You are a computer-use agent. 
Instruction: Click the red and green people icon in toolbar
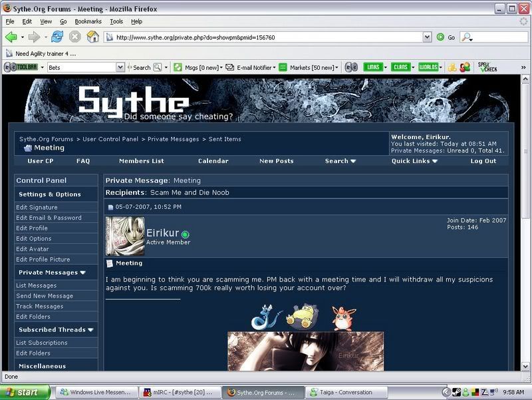tap(465, 67)
